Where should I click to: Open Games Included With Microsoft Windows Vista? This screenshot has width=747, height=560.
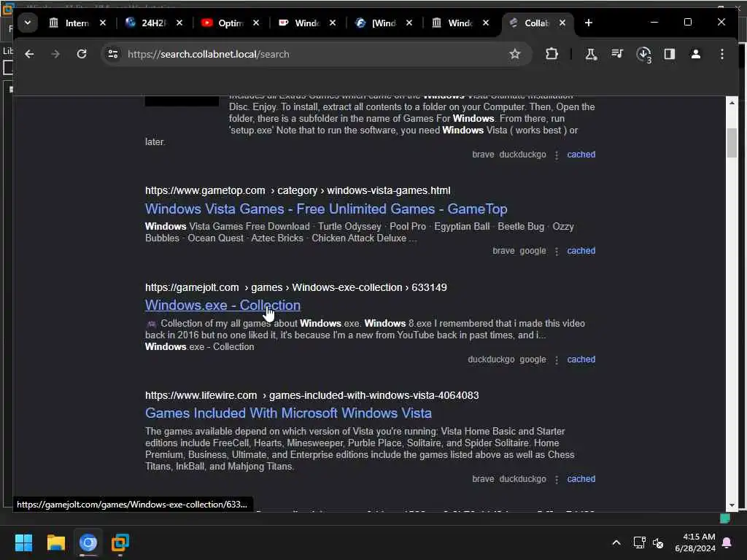click(x=288, y=413)
